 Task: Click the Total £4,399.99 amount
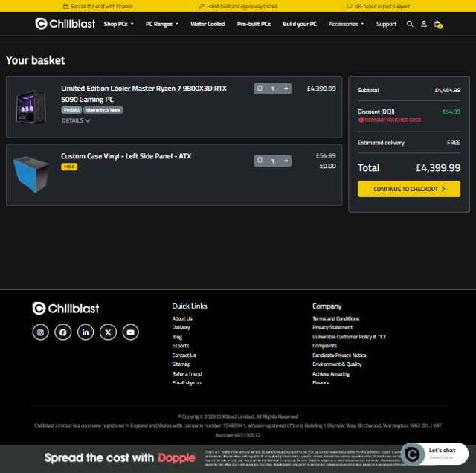(x=438, y=167)
